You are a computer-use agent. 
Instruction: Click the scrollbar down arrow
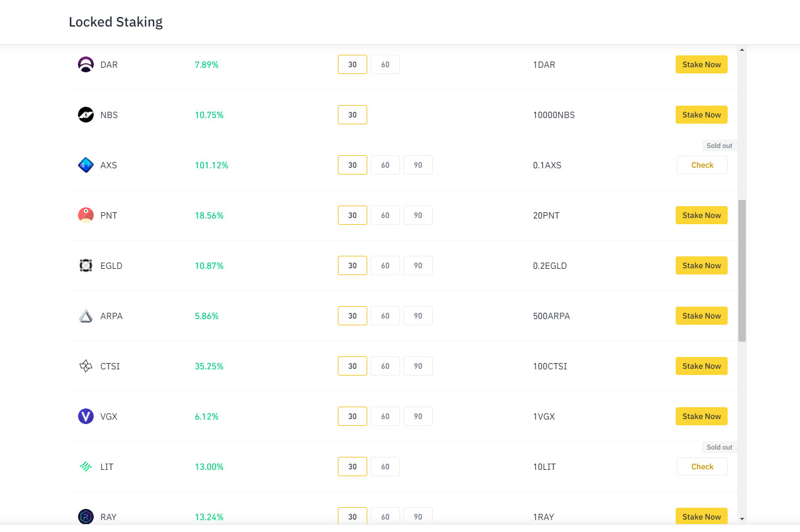(x=742, y=518)
